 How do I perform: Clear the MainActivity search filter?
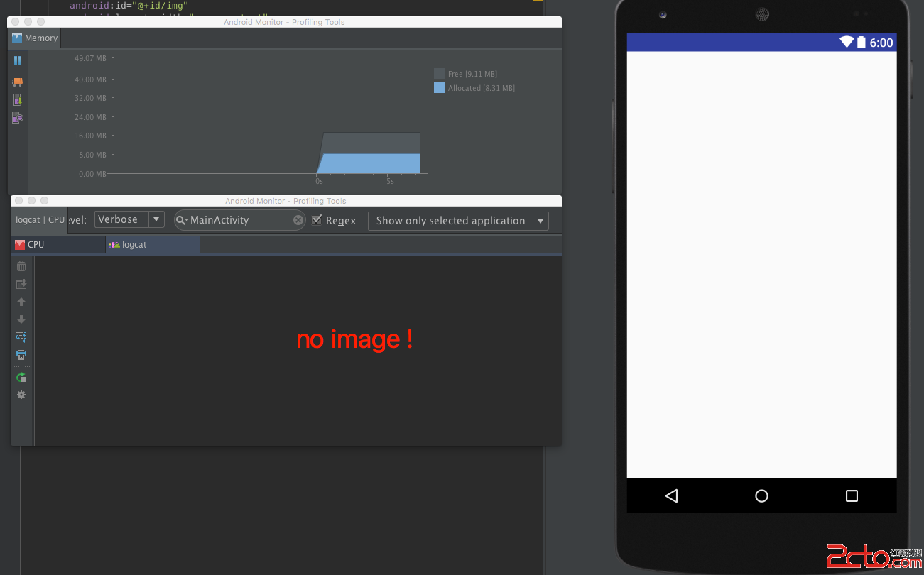tap(298, 220)
